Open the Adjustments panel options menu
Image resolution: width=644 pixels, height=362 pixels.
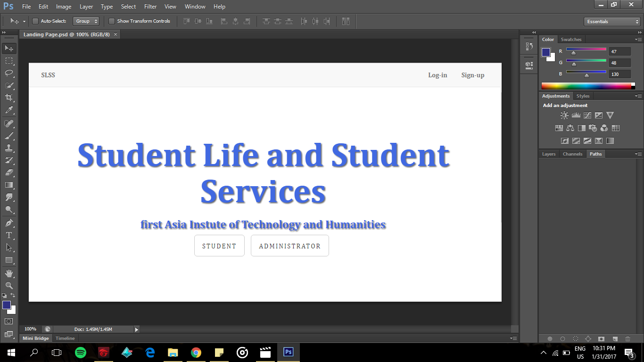point(638,96)
